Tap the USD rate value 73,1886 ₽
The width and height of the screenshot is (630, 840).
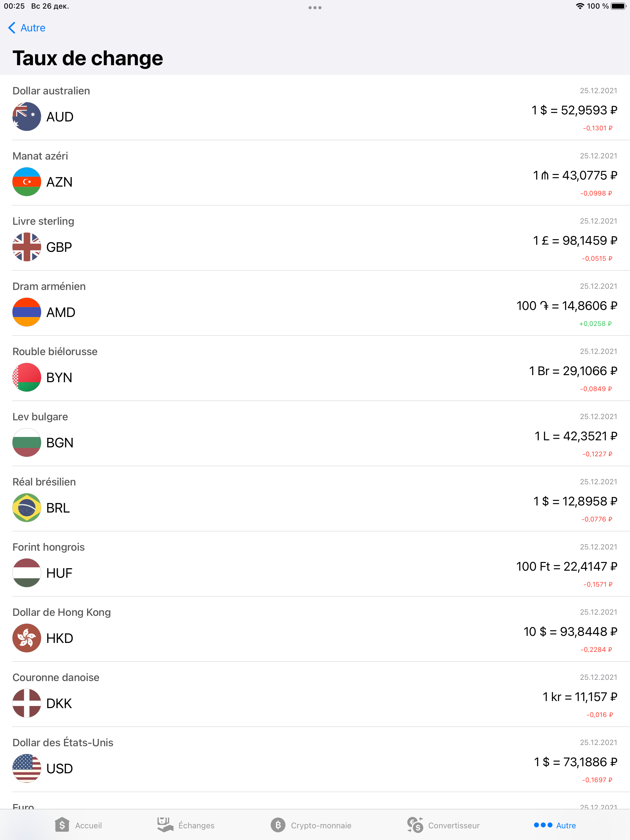[575, 762]
